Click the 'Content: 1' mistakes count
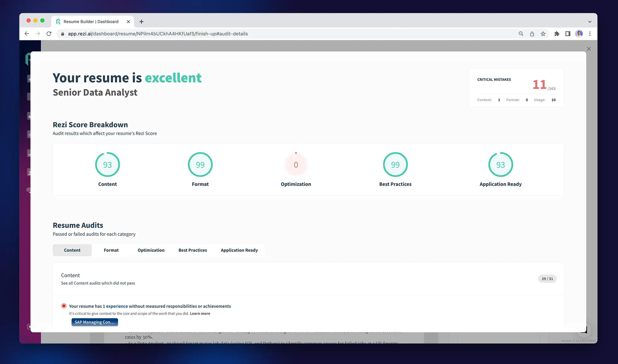 489,100
